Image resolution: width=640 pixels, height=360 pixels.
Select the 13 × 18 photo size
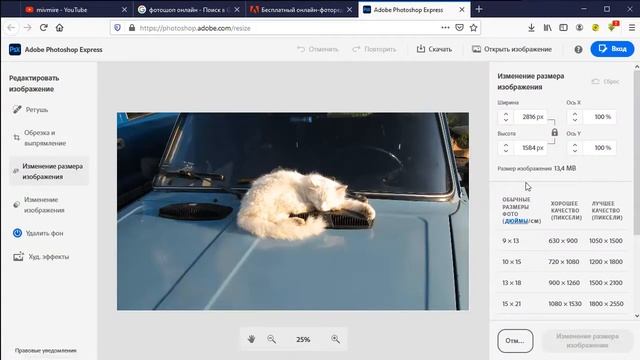click(x=511, y=282)
